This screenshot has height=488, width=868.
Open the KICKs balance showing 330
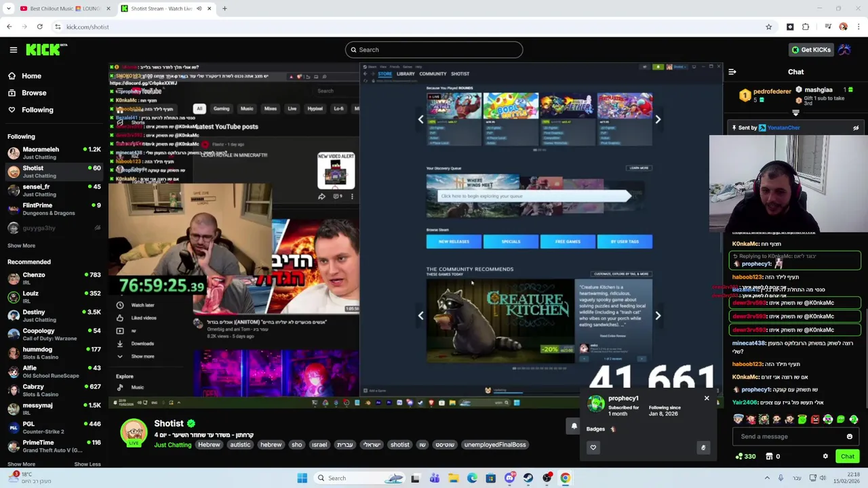(x=745, y=457)
